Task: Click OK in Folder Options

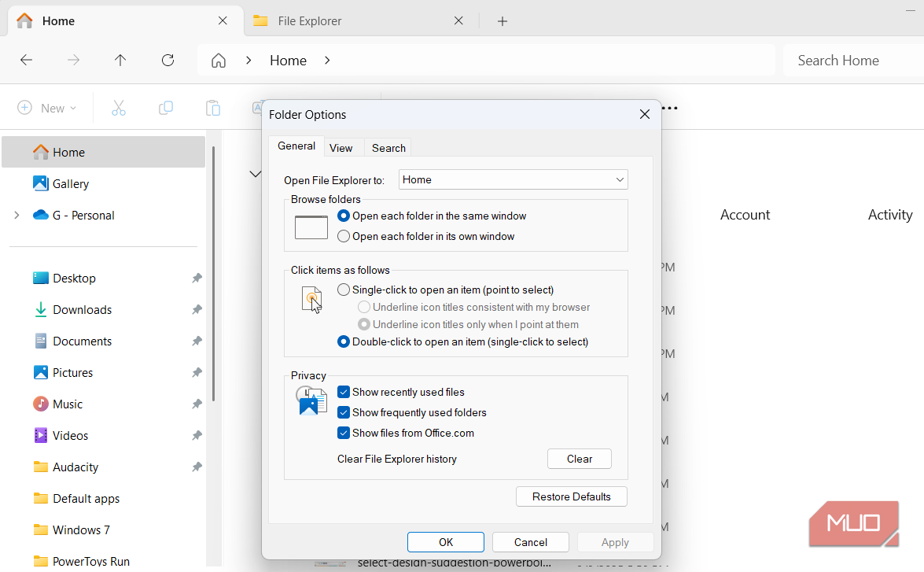Action: [446, 542]
